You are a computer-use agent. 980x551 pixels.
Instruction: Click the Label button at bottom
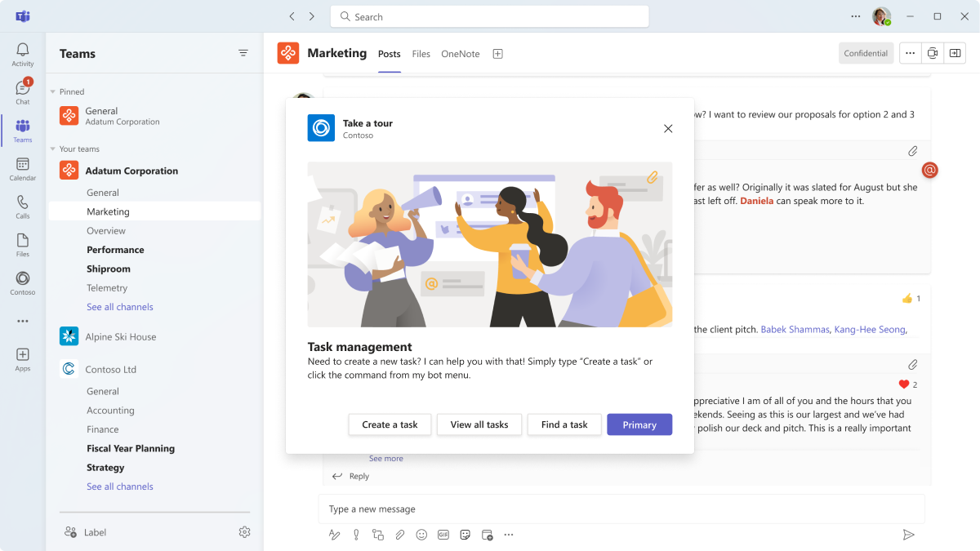click(x=86, y=532)
